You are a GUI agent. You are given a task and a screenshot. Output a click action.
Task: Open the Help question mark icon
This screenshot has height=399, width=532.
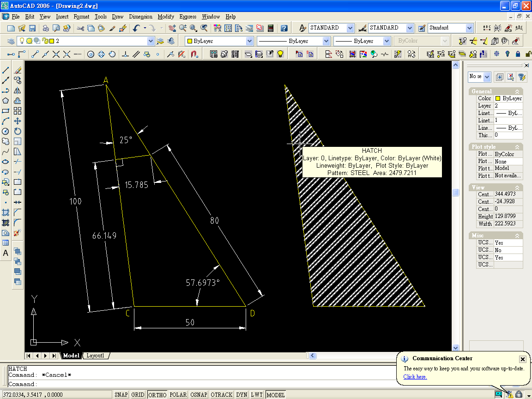pos(284,28)
